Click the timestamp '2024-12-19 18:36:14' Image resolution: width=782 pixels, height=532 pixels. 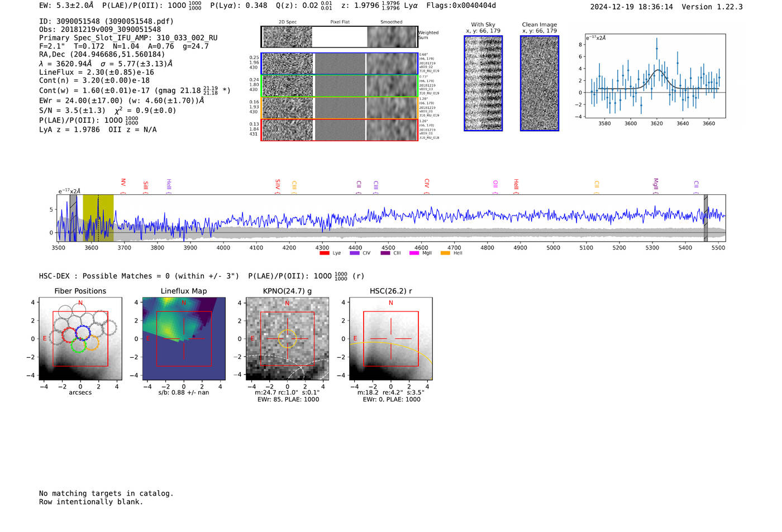click(x=632, y=7)
